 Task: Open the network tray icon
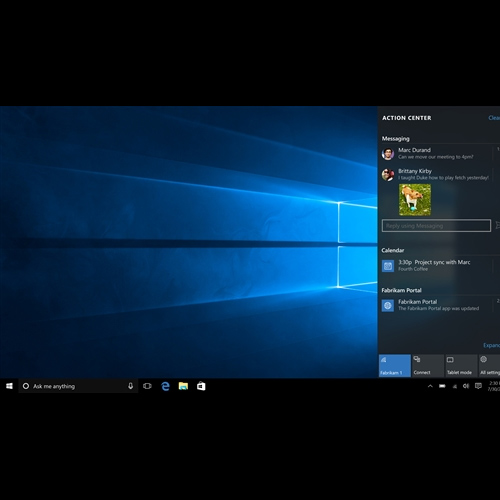[454, 386]
